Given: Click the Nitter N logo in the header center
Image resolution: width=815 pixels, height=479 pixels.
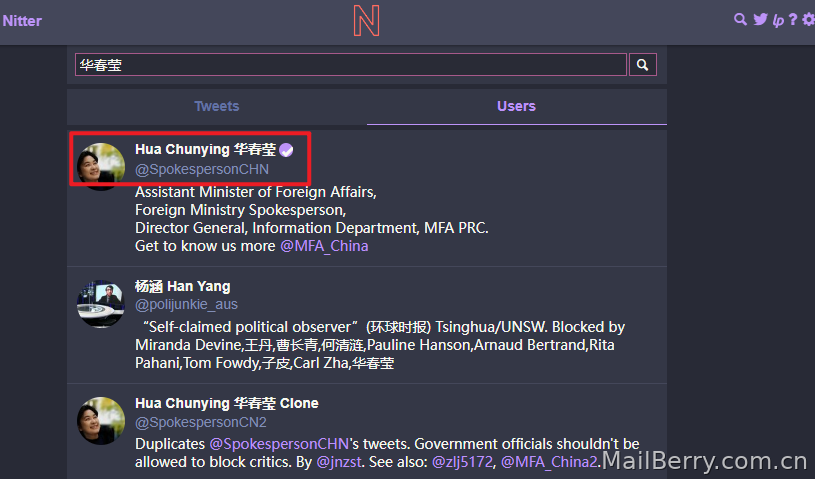Looking at the screenshot, I should (x=366, y=21).
